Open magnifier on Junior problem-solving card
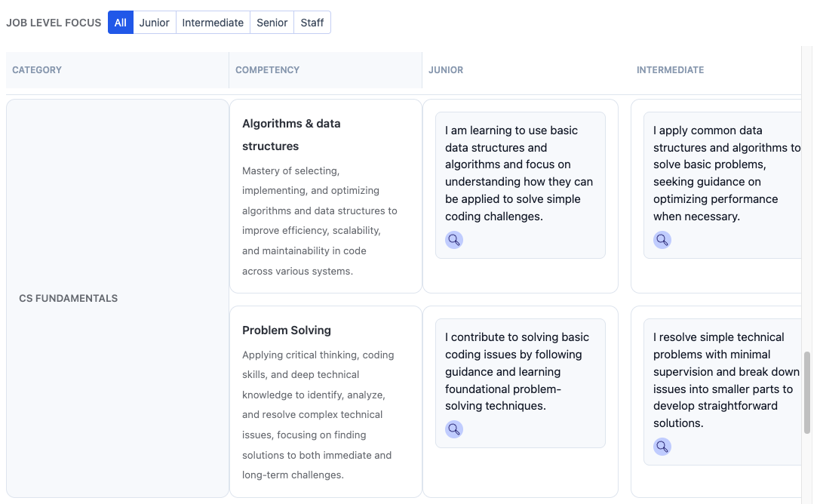The width and height of the screenshot is (820, 504). click(x=454, y=429)
